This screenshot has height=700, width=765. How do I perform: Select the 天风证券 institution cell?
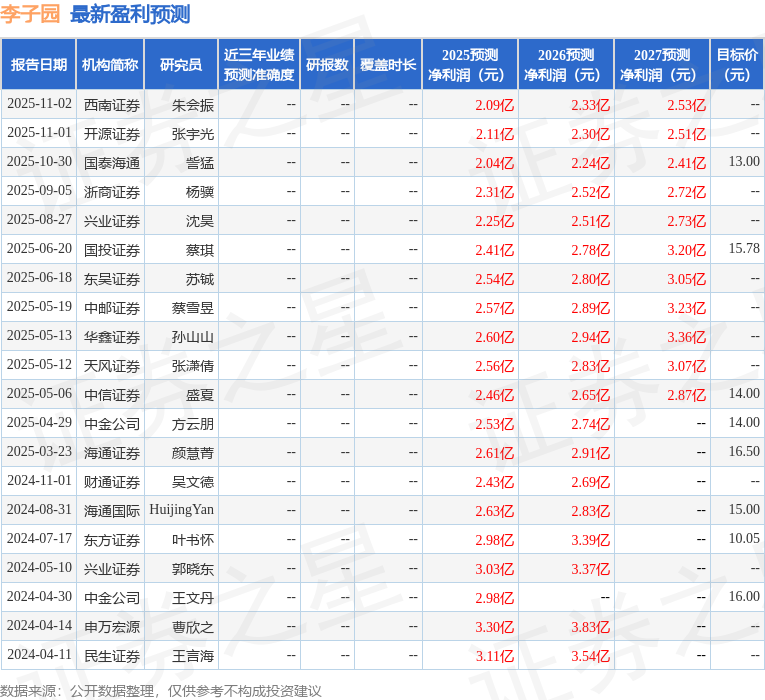click(x=112, y=366)
